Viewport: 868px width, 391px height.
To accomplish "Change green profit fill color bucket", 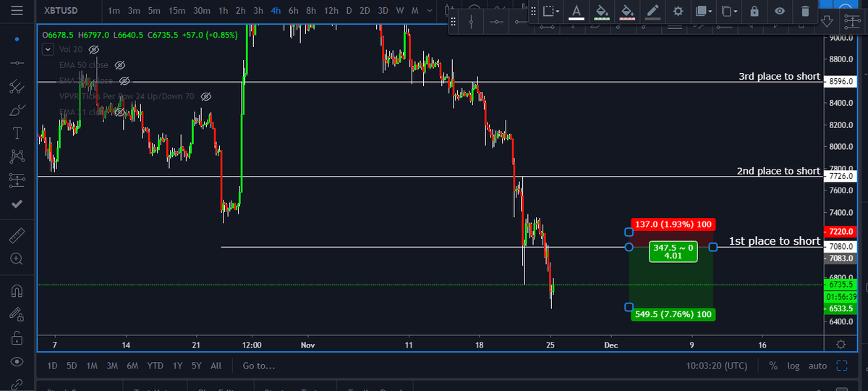I will click(x=601, y=11).
